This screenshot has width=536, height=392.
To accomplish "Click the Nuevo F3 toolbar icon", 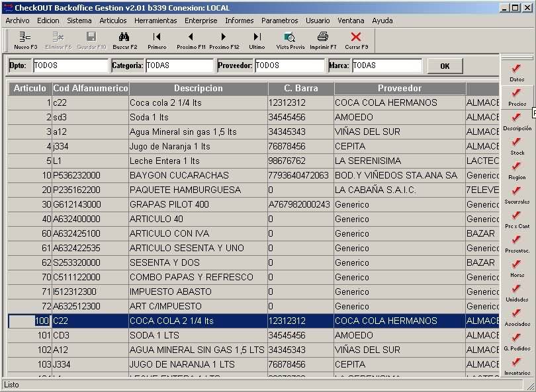I will (25, 40).
